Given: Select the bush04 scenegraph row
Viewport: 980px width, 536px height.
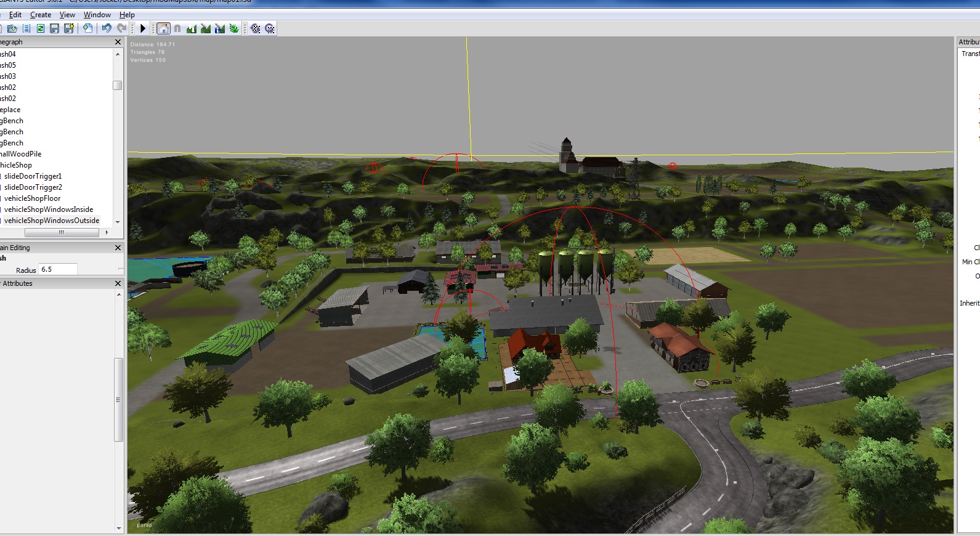Looking at the screenshot, I should coord(8,54).
